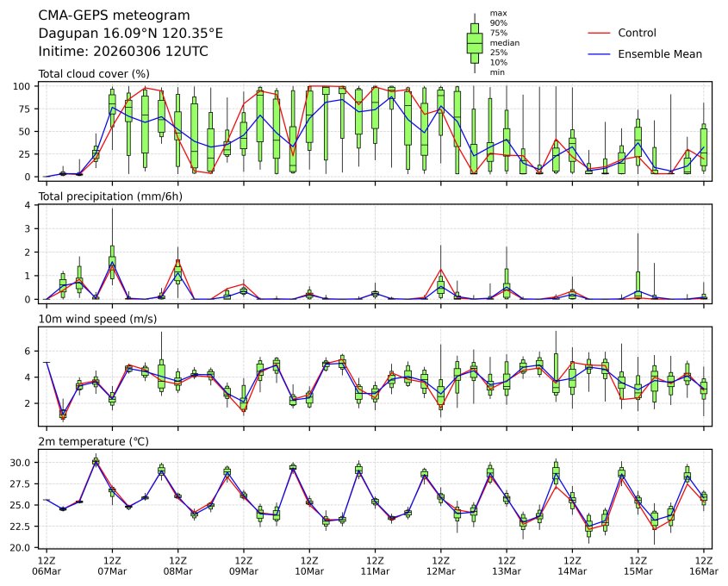Viewport: 728px width, 586px height.
Task: Click the box-and-whisker legend icon
Action: tap(474, 42)
